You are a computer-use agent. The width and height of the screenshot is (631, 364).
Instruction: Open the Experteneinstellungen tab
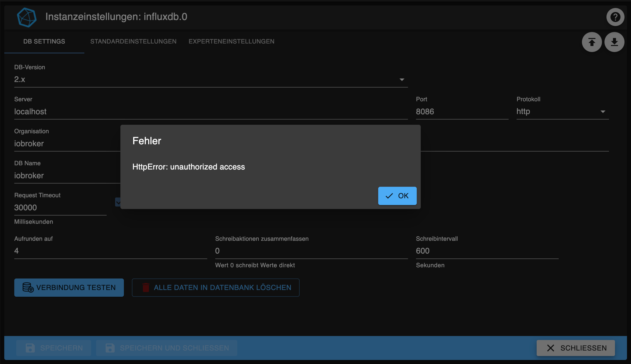[x=232, y=41]
